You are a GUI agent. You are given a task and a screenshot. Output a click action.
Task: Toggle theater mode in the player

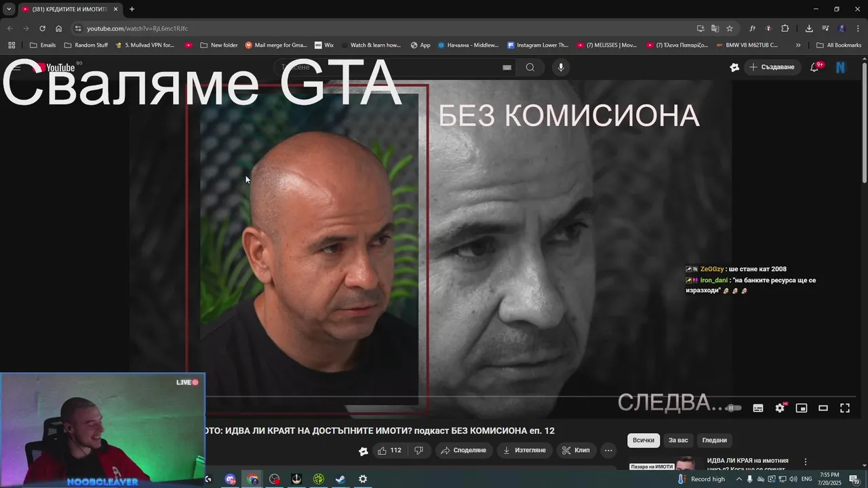point(823,408)
